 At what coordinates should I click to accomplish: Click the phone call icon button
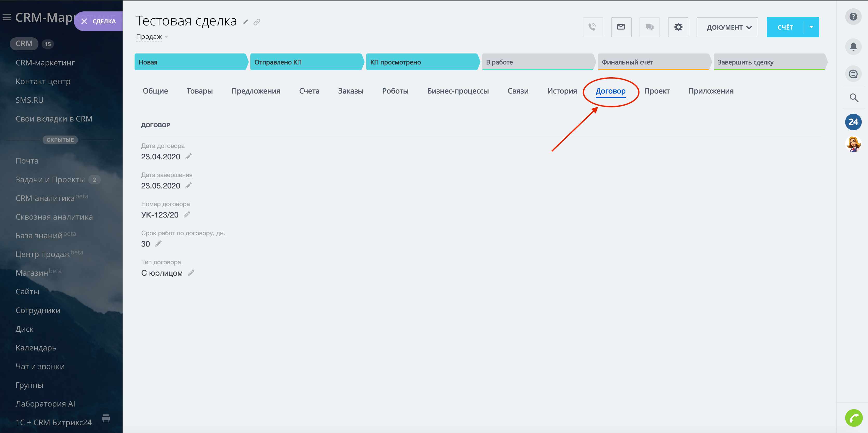tap(592, 27)
